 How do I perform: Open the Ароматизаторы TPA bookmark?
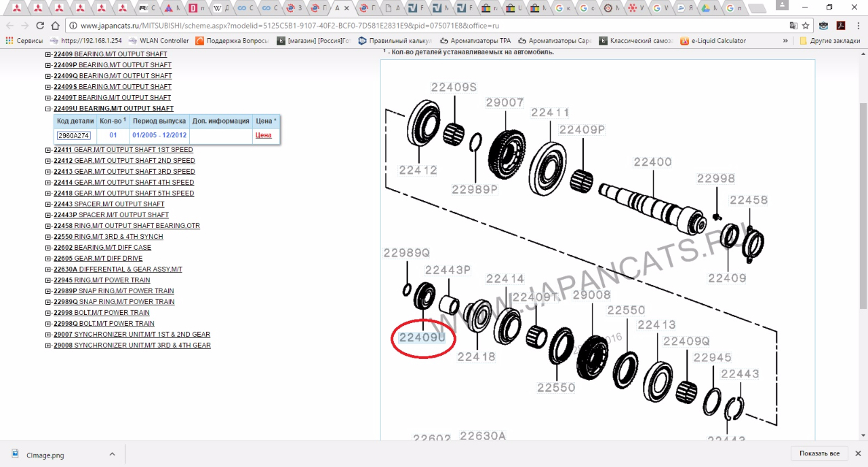[x=475, y=41]
